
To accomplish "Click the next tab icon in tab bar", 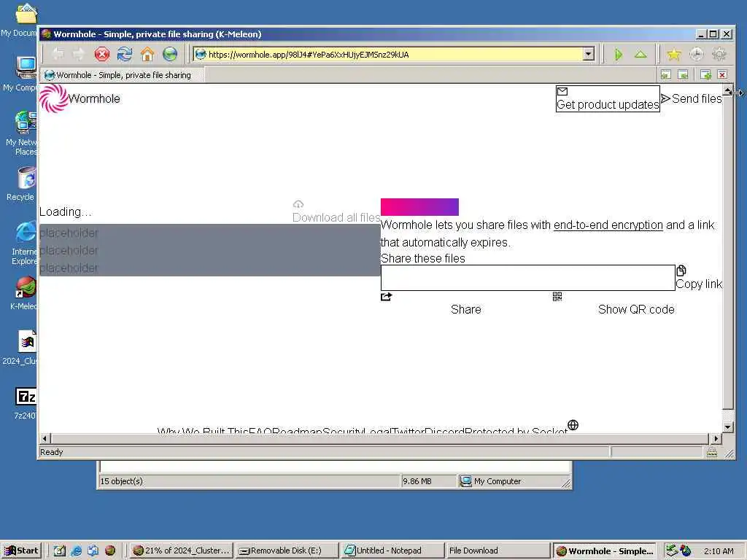I will click(683, 75).
